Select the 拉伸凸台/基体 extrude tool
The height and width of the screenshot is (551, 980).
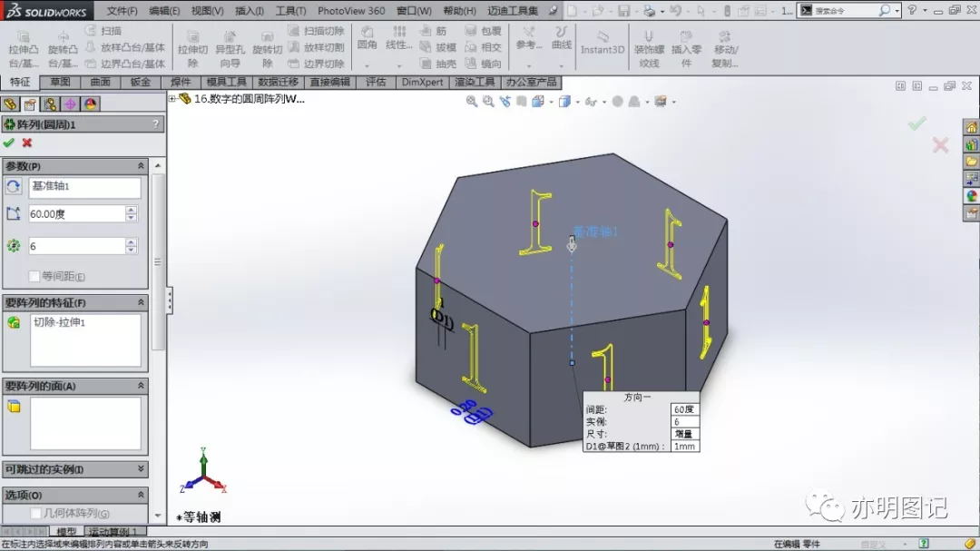tap(23, 49)
